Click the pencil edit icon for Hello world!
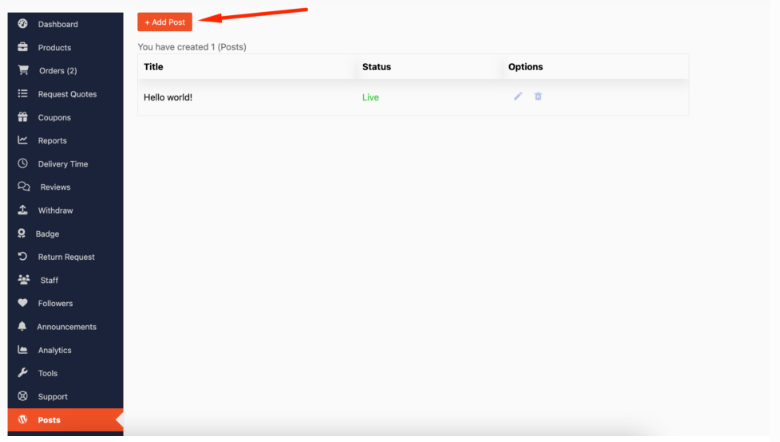Viewport: 780px width, 442px height. [x=518, y=96]
